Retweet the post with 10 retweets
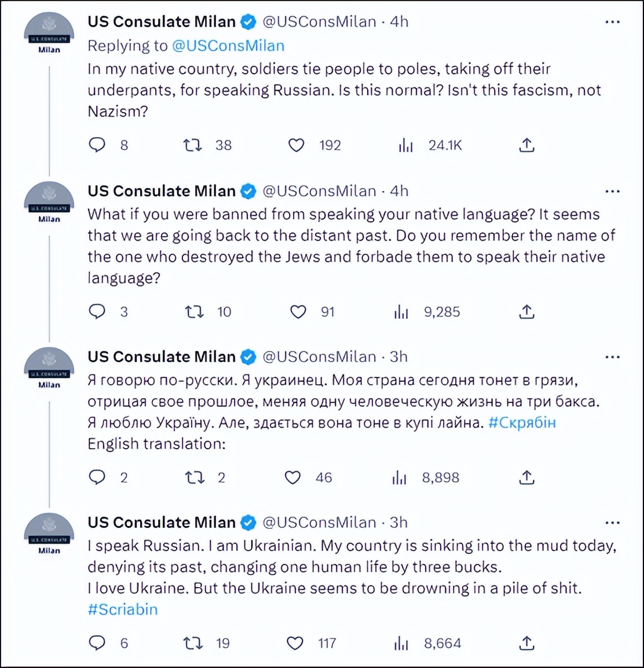The image size is (644, 668). (194, 312)
